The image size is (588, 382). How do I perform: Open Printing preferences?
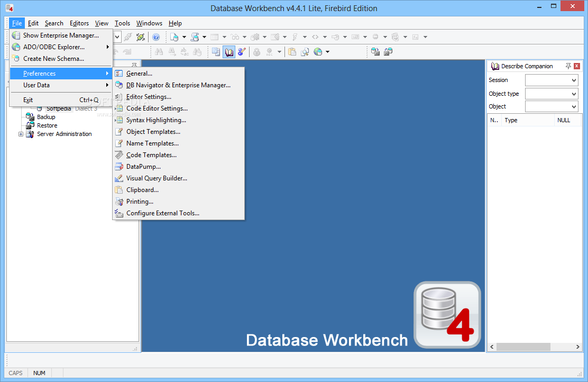pyautogui.click(x=179, y=202)
